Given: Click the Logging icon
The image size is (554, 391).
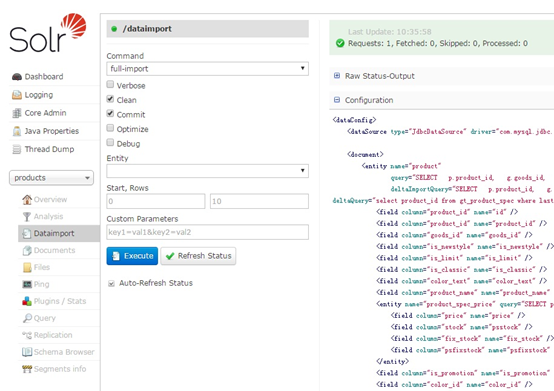Looking at the screenshot, I should tap(17, 95).
